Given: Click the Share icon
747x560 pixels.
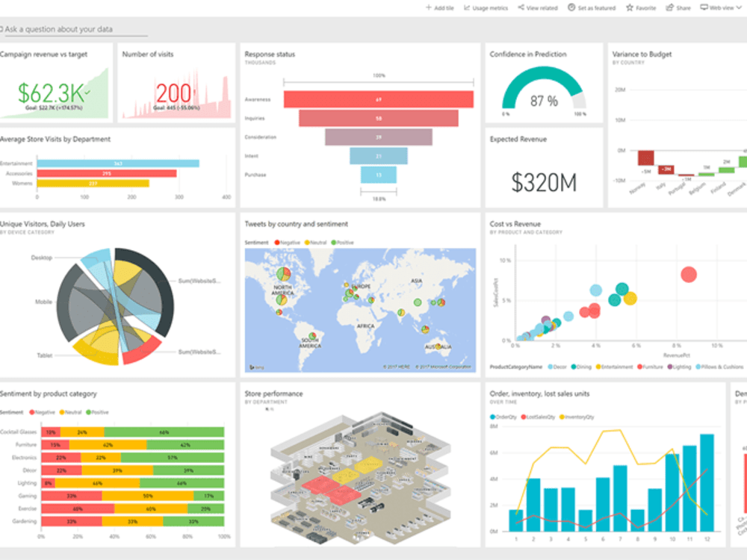Looking at the screenshot, I should click(x=669, y=7).
